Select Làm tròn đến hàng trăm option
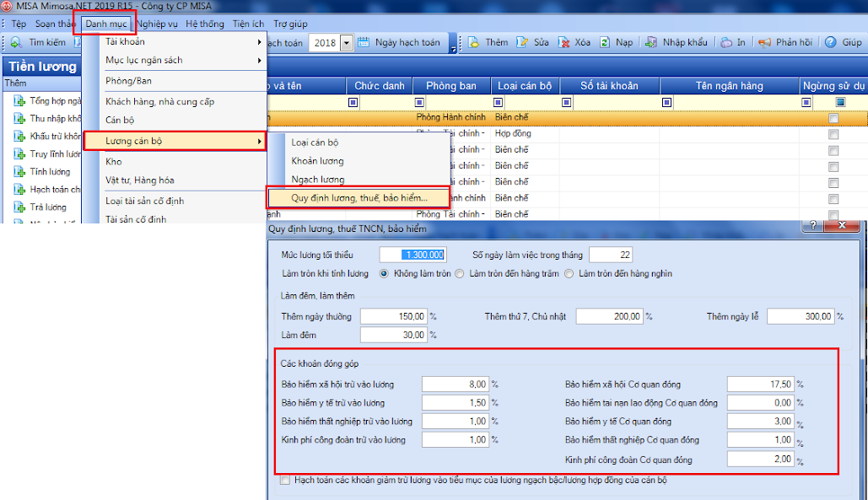The image size is (868, 500). pos(460,274)
